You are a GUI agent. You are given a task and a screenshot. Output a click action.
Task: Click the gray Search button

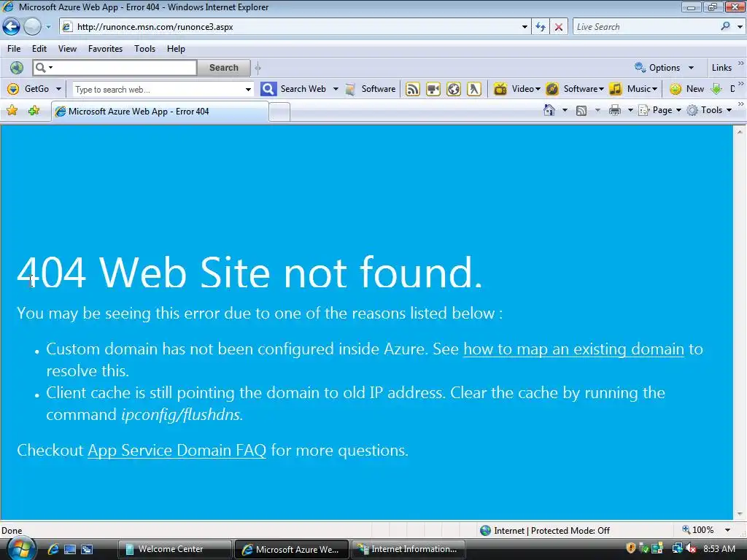coord(224,68)
